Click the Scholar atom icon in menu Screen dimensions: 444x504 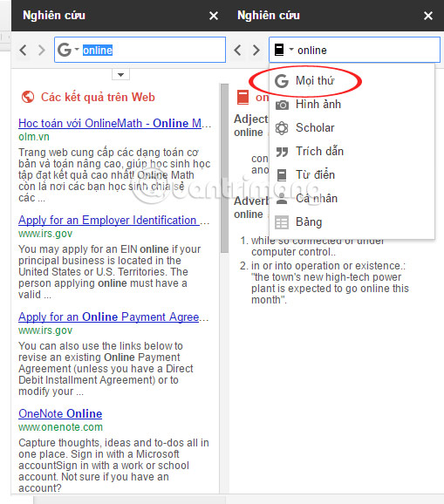click(282, 128)
